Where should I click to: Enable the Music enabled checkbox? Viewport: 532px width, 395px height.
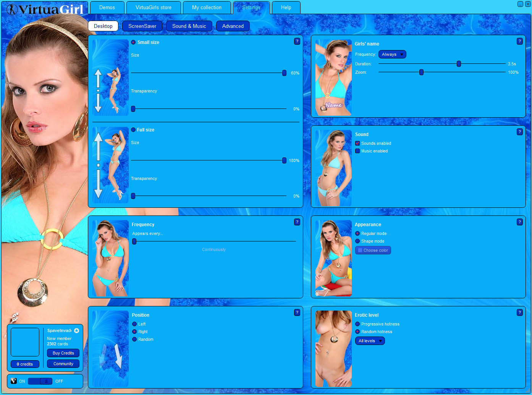coord(357,151)
